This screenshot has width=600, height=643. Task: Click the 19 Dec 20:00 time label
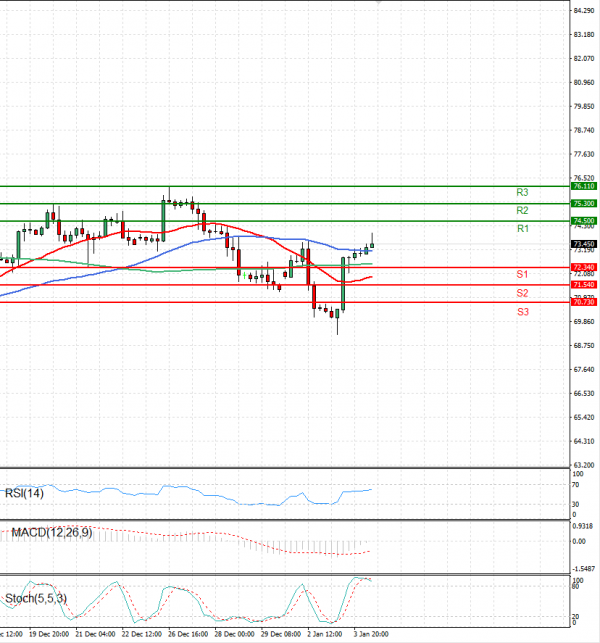[49, 634]
